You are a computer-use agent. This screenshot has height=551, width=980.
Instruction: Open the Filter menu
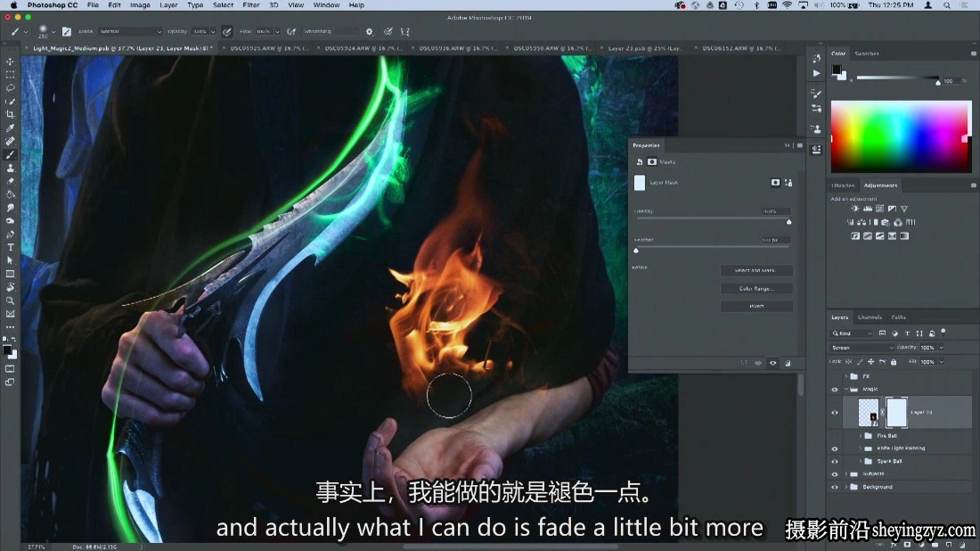[x=250, y=5]
